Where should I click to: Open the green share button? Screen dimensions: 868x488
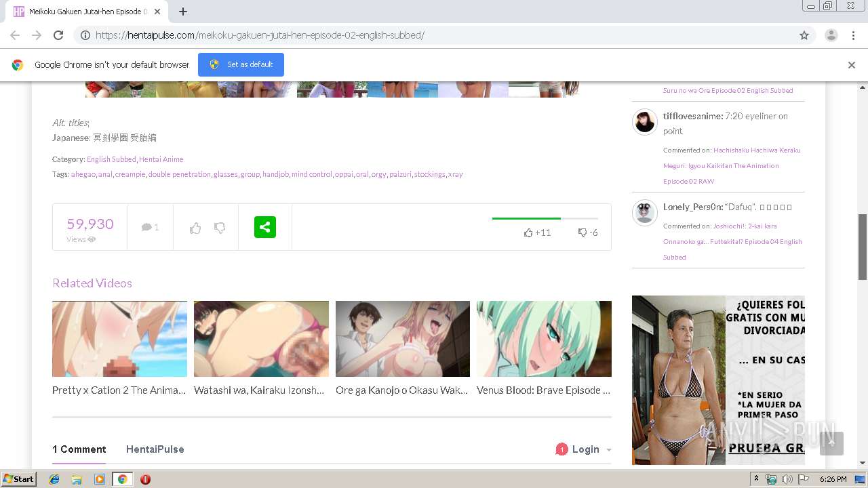(265, 227)
